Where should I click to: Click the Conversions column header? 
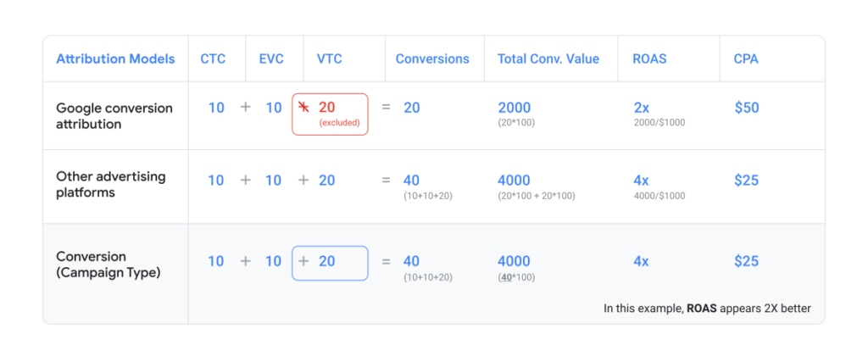point(432,59)
